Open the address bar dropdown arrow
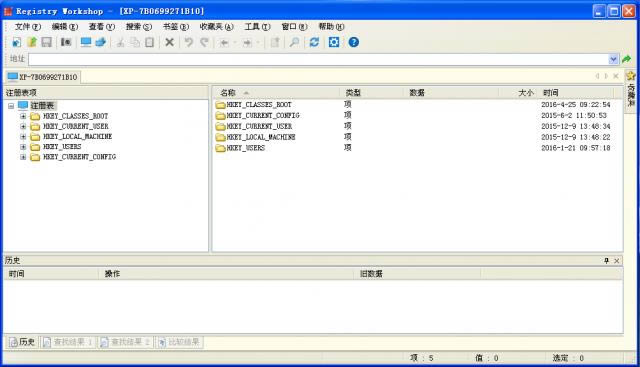The image size is (640, 367). (613, 59)
